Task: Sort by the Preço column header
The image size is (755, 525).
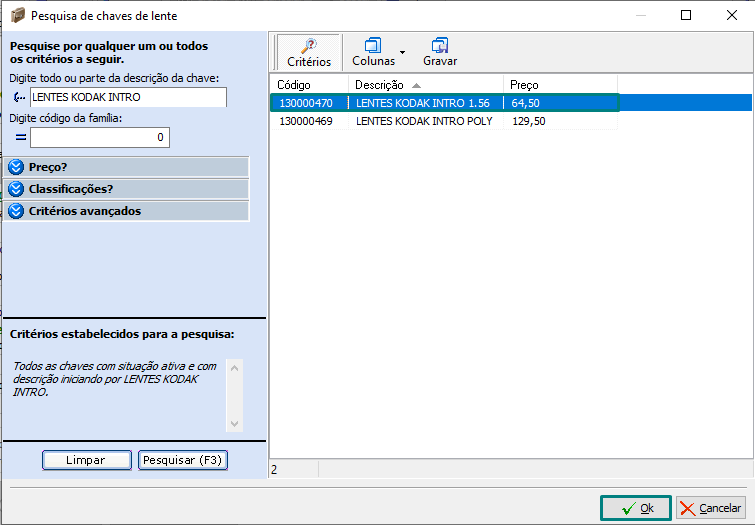Action: 560,85
